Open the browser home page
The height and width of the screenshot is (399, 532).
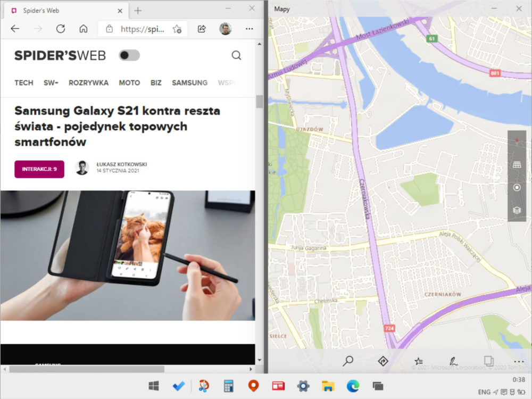[x=84, y=29]
